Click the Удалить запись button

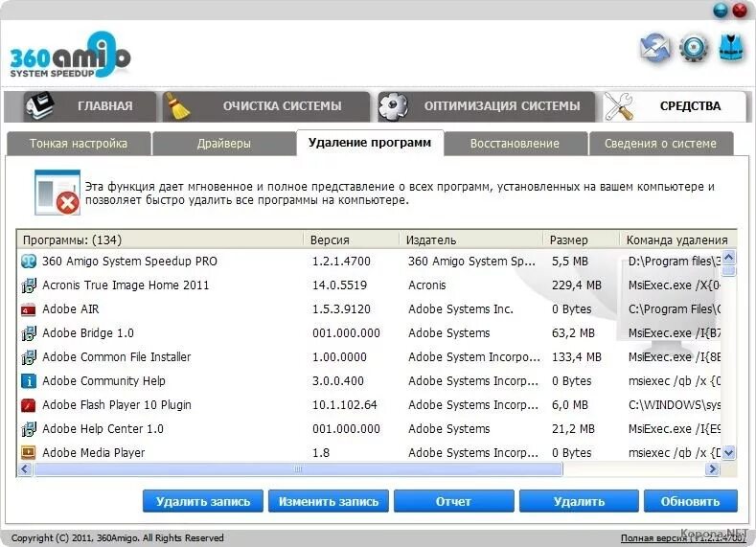click(x=203, y=501)
